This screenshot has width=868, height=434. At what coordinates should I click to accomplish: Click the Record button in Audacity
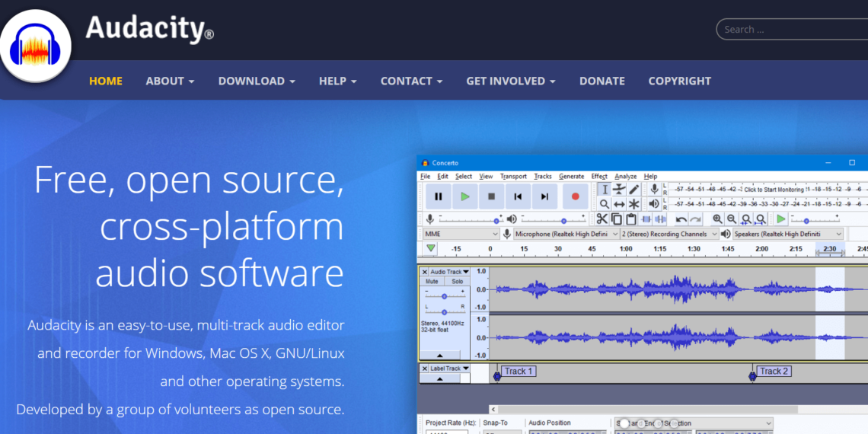[x=575, y=196]
